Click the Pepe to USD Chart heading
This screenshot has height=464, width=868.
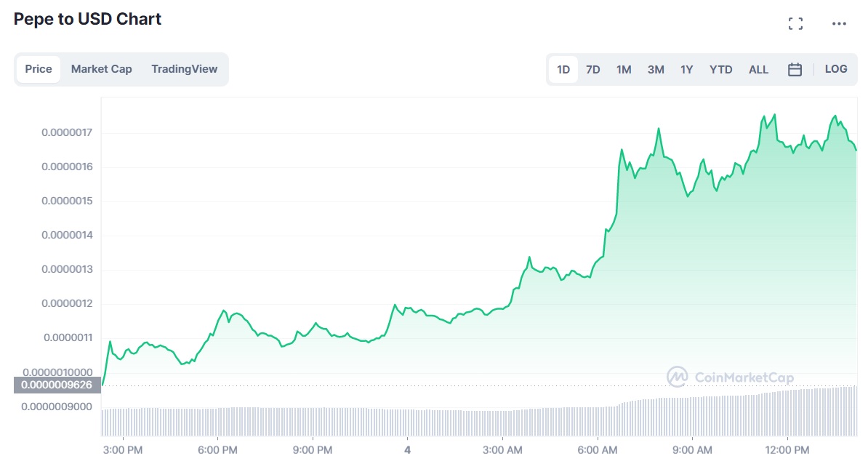click(88, 20)
